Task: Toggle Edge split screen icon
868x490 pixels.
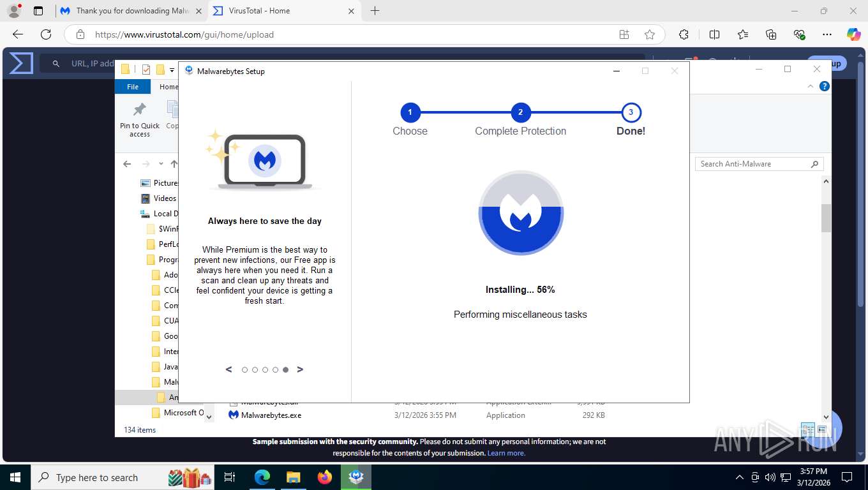Action: tap(714, 34)
